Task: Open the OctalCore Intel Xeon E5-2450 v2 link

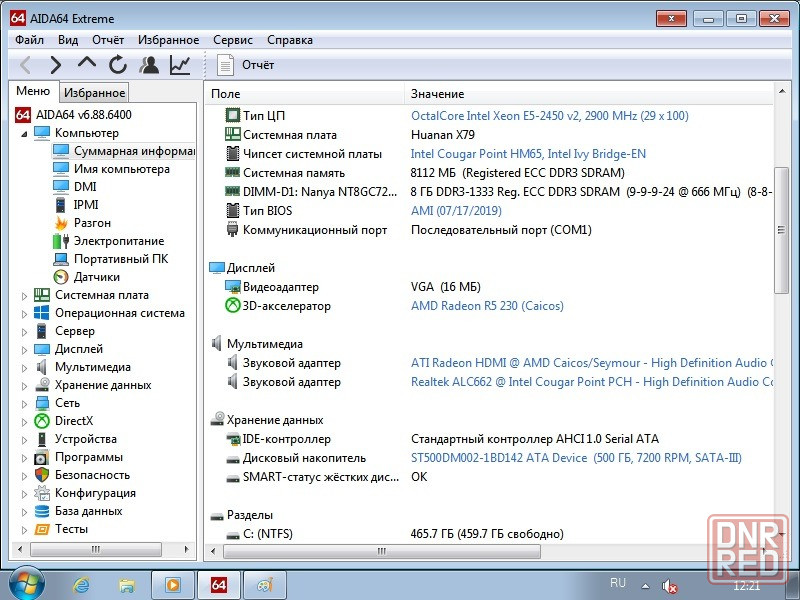Action: click(x=549, y=116)
